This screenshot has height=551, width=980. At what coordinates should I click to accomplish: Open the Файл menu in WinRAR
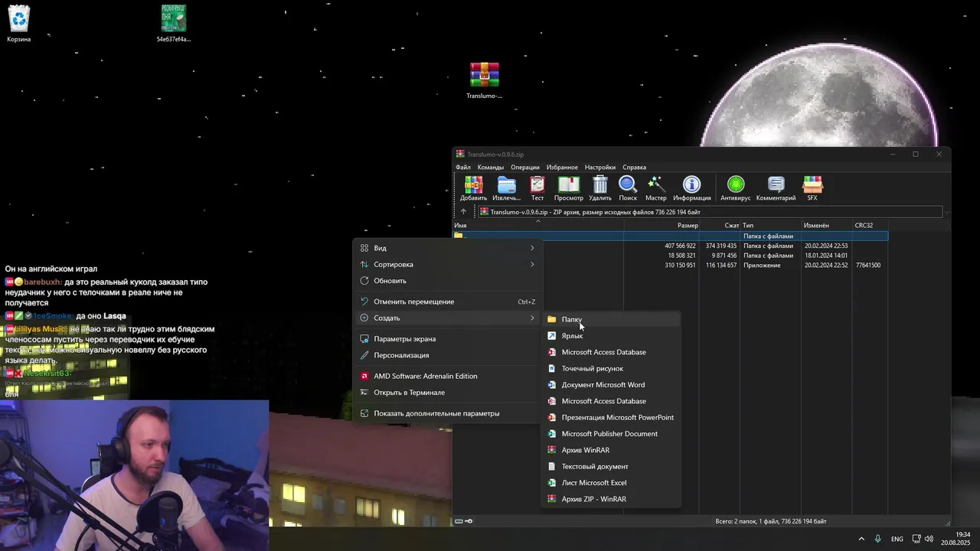463,167
